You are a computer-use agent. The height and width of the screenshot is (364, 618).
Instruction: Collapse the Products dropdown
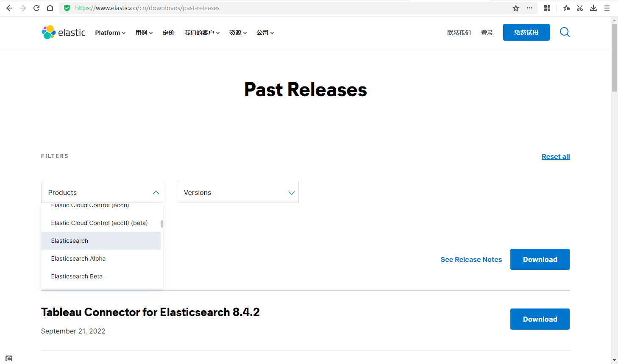point(156,192)
